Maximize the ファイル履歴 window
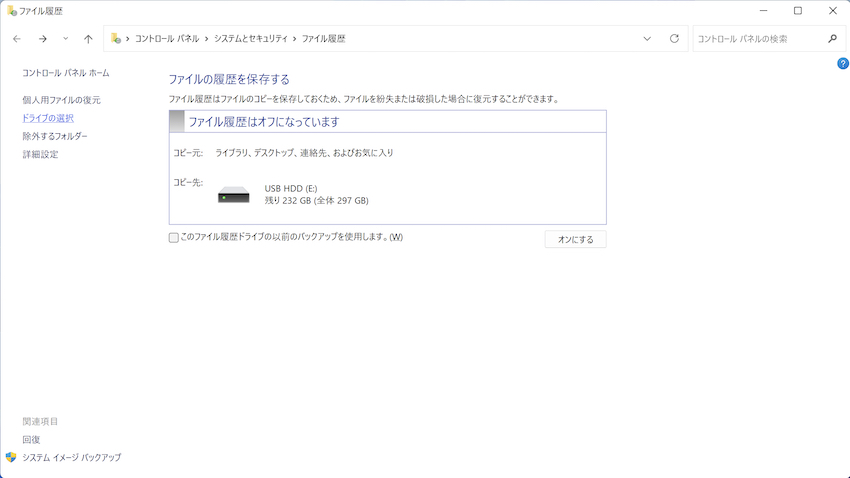This screenshot has width=850, height=478. (798, 10)
